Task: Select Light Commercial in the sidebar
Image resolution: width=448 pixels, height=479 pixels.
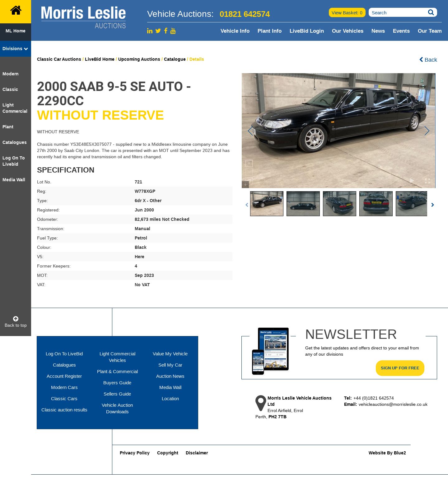Action: tap(15, 108)
